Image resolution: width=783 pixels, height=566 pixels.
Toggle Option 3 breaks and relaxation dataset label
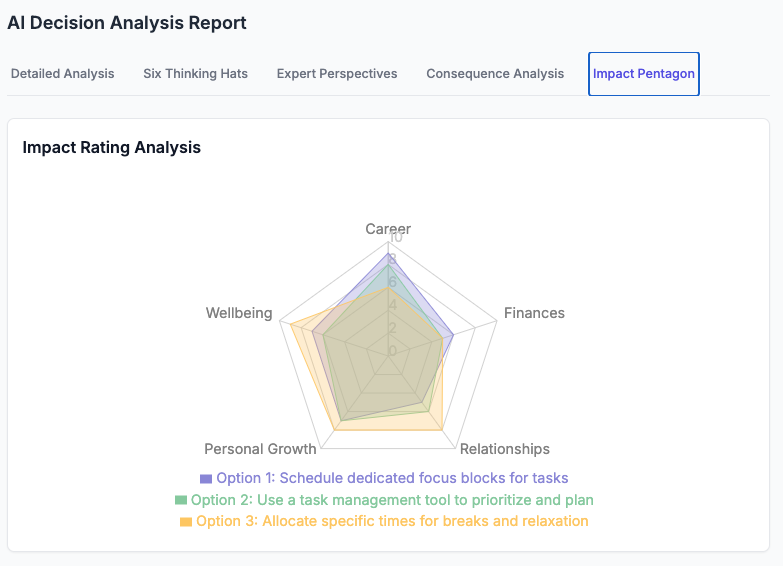[392, 522]
